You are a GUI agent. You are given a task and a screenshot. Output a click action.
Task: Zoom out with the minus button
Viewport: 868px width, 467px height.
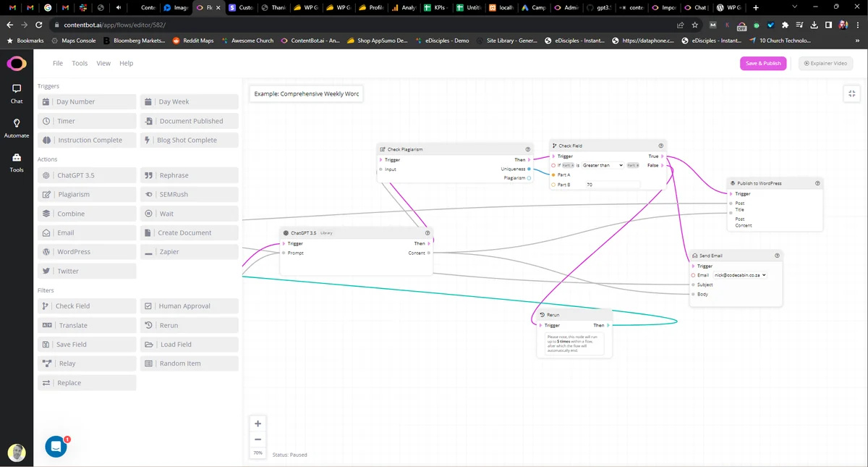pyautogui.click(x=258, y=439)
